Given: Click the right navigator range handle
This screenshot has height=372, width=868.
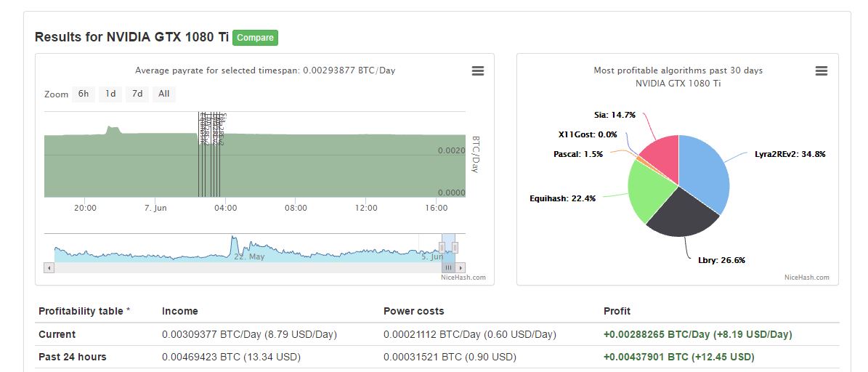Looking at the screenshot, I should click(455, 247).
